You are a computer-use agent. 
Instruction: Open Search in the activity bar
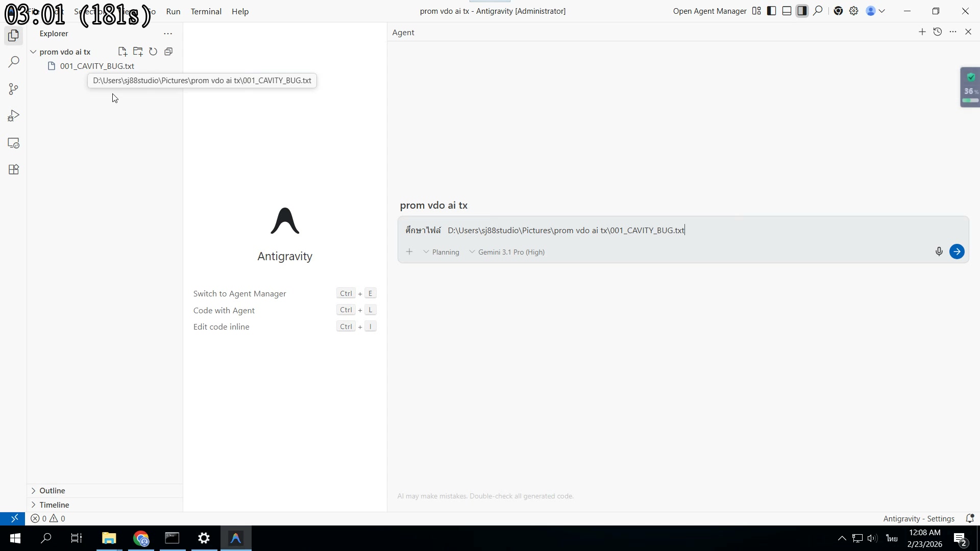[x=13, y=62]
